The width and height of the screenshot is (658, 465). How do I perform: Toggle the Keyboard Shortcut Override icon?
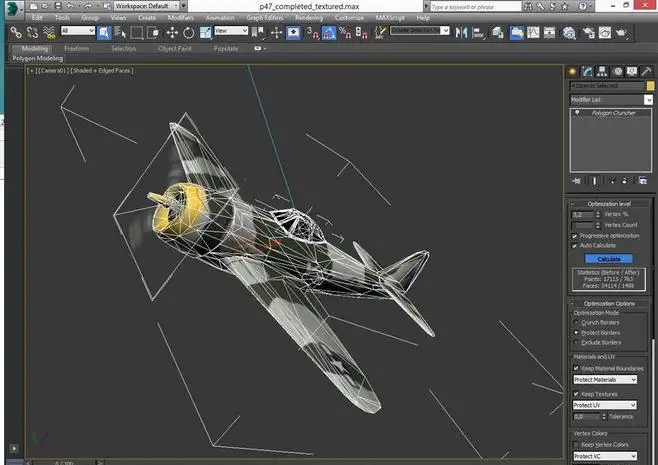pos(293,32)
